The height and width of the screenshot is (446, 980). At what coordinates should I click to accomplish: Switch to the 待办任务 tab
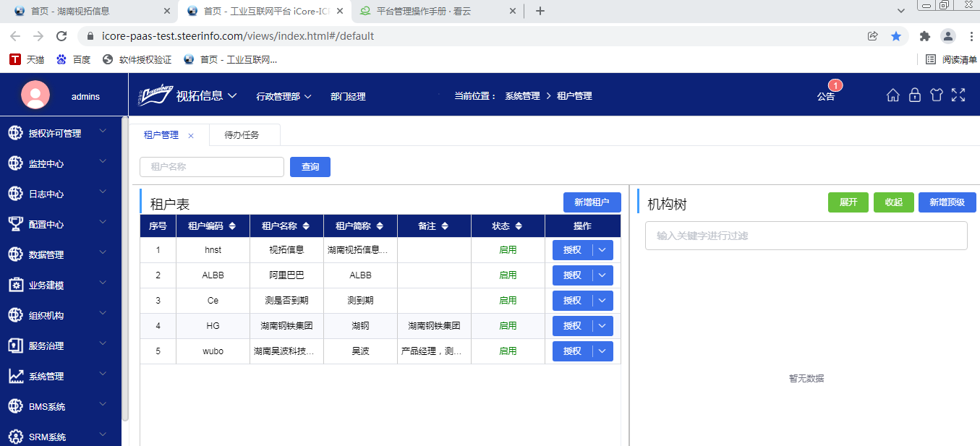click(x=242, y=135)
